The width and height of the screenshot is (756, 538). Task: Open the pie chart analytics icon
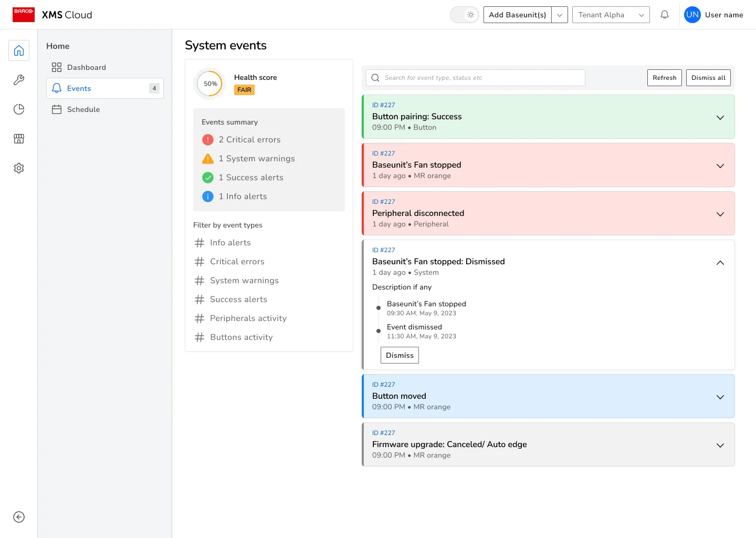pos(19,109)
